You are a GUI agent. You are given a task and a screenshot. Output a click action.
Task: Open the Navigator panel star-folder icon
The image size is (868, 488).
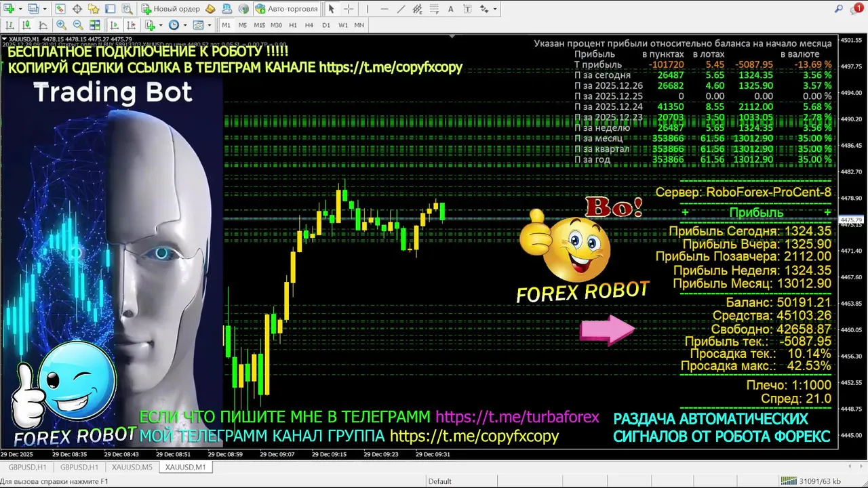point(94,9)
